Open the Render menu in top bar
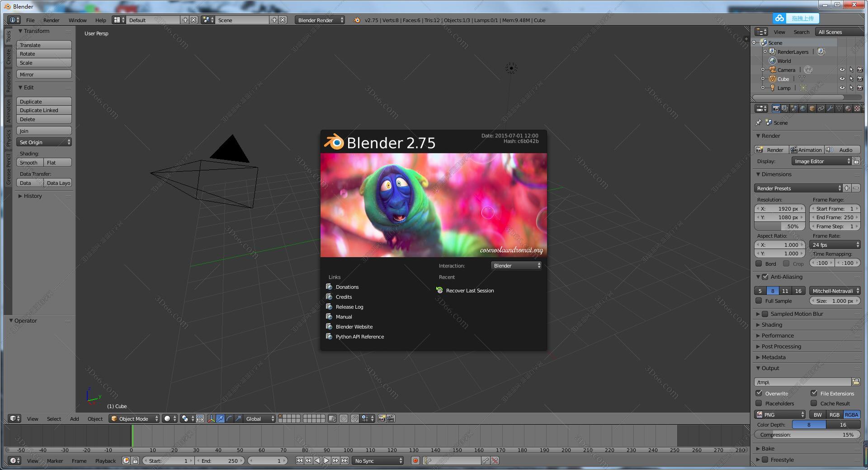 pyautogui.click(x=51, y=20)
